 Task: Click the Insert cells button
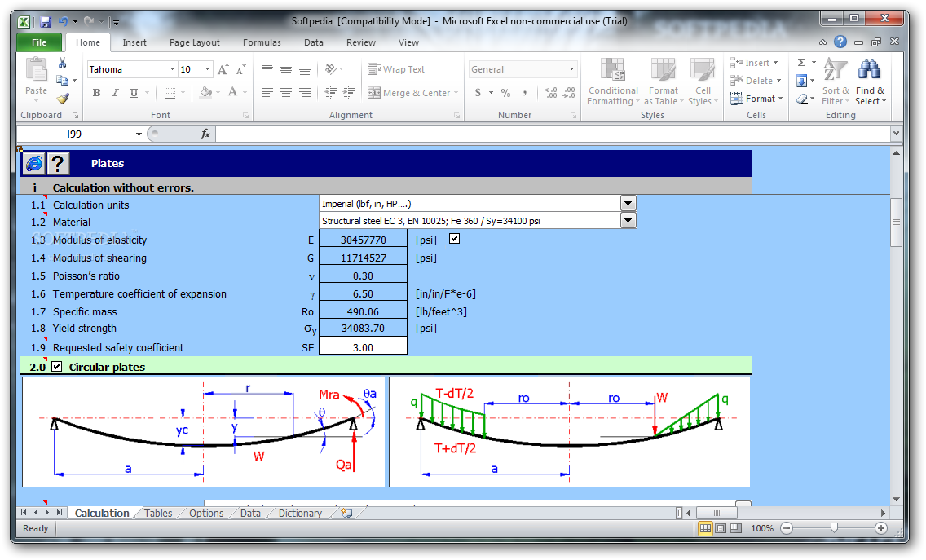point(756,63)
